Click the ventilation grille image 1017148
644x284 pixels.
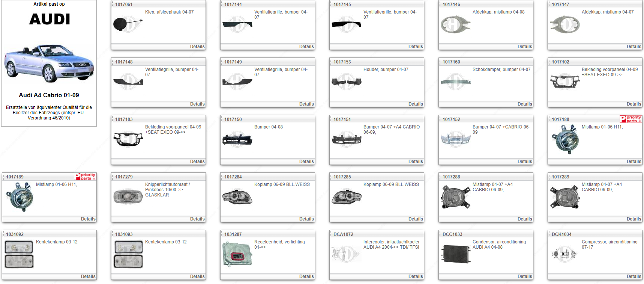pos(128,82)
